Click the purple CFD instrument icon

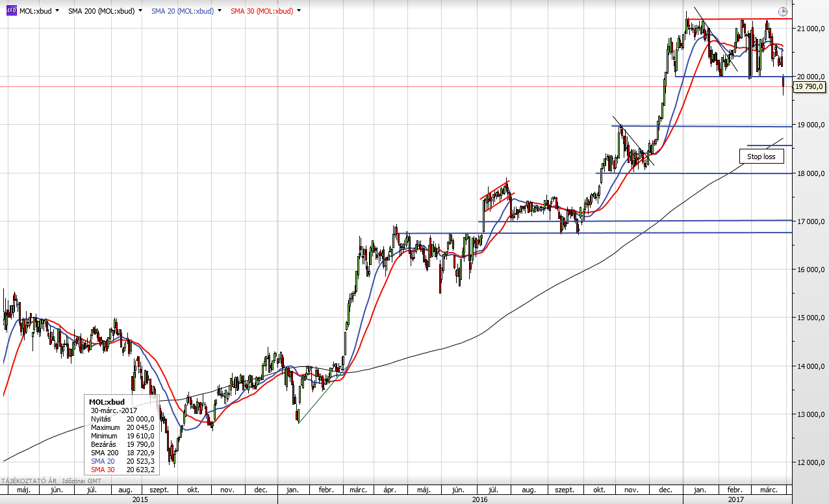11,11
